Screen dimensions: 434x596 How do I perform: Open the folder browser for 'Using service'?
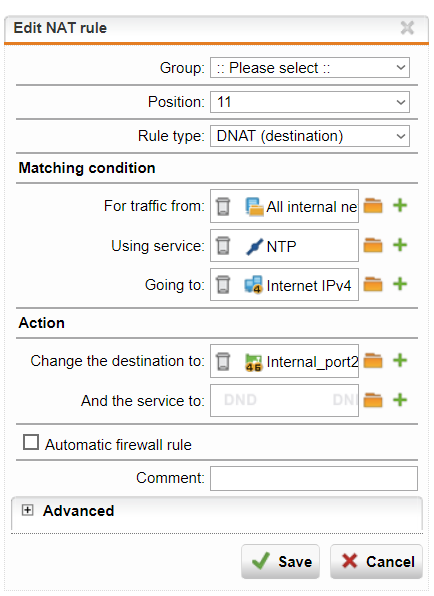tap(373, 245)
